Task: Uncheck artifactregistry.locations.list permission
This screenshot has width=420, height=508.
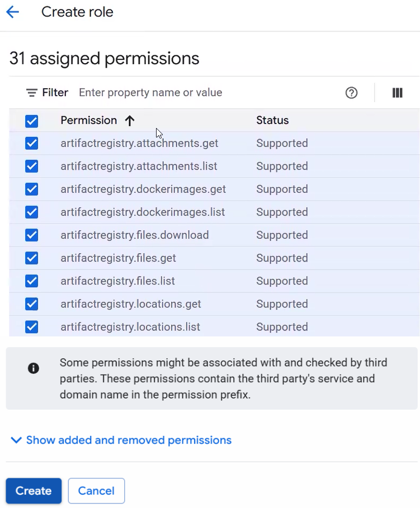Action: pos(32,327)
